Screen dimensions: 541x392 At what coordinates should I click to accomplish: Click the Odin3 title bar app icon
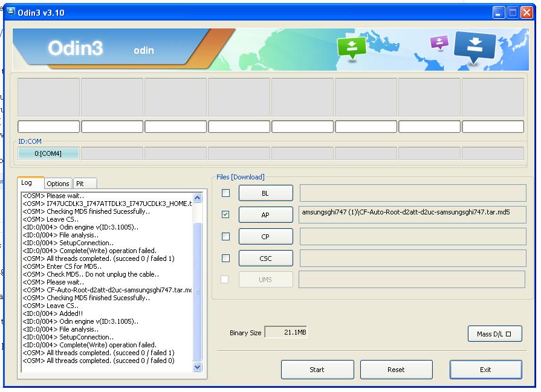[x=11, y=12]
